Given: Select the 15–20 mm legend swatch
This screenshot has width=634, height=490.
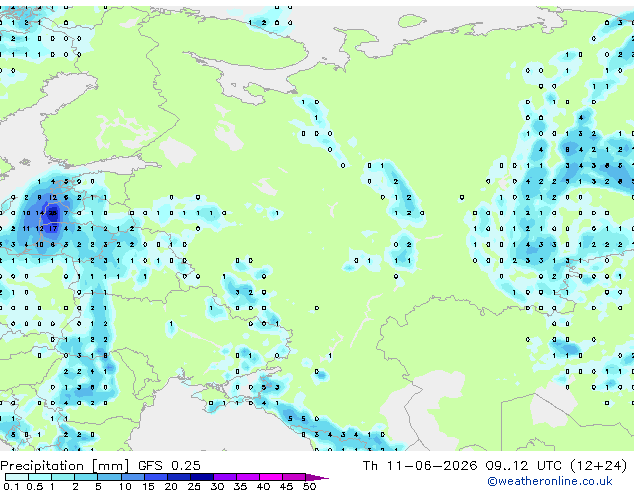Looking at the screenshot, I should 155,477.
